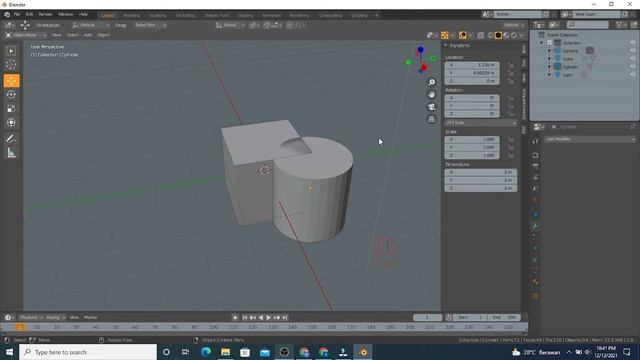Open OBS Studio from taskbar

pos(284,352)
